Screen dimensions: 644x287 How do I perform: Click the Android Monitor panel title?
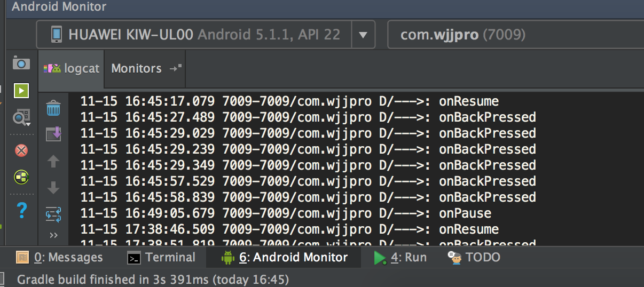tap(59, 7)
